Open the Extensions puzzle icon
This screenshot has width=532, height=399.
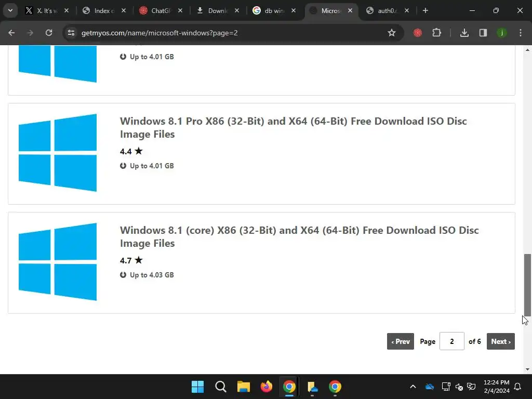(x=436, y=33)
